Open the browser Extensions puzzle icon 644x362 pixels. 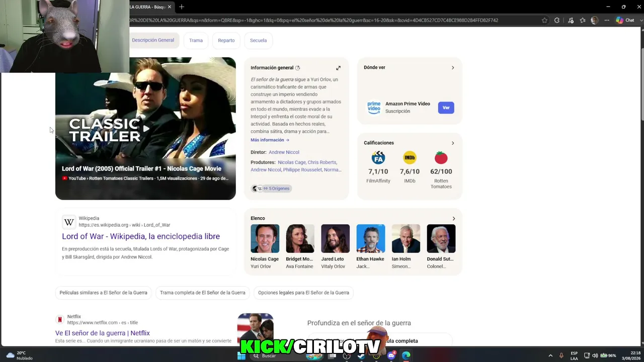(557, 21)
